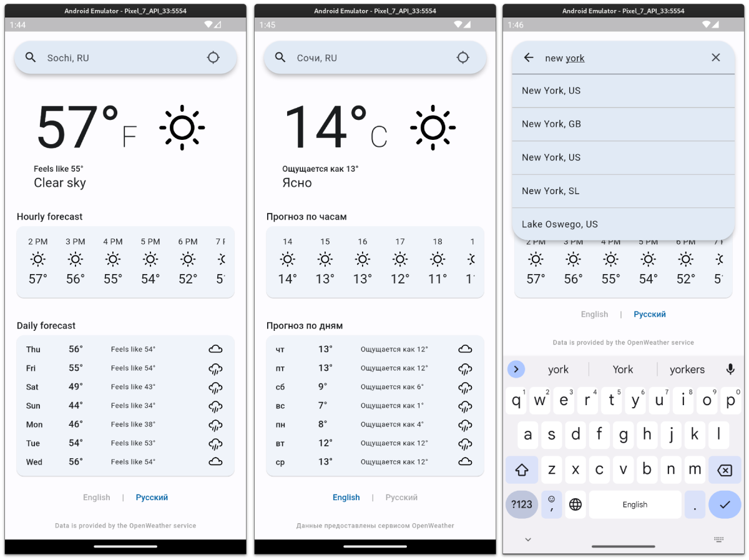Tap the globe language key on keyboard
749x560 pixels.
click(x=575, y=504)
